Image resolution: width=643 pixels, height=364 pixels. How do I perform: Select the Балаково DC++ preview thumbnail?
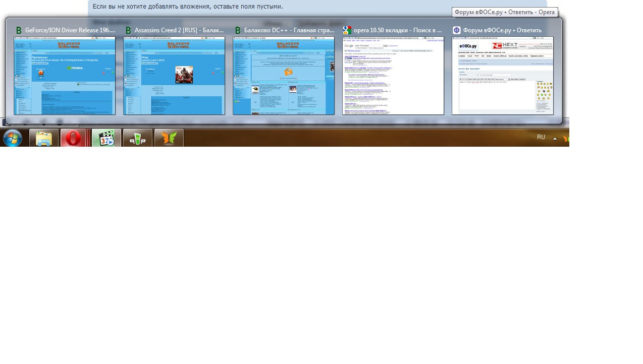click(284, 76)
